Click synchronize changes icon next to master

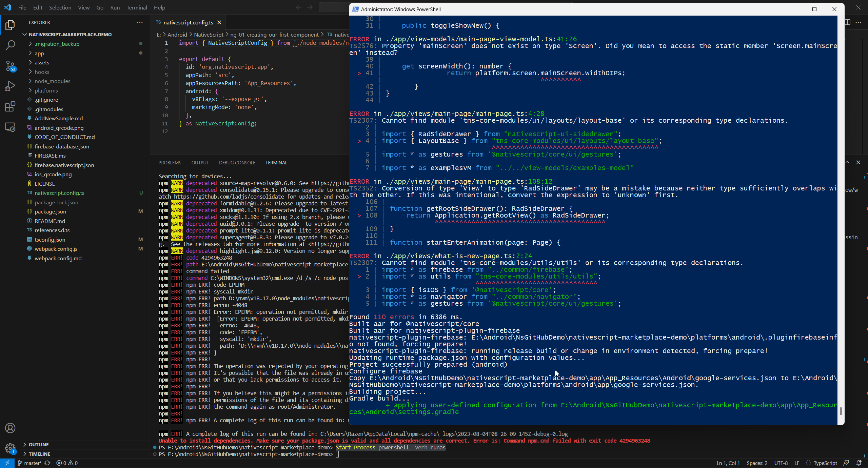click(x=47, y=463)
